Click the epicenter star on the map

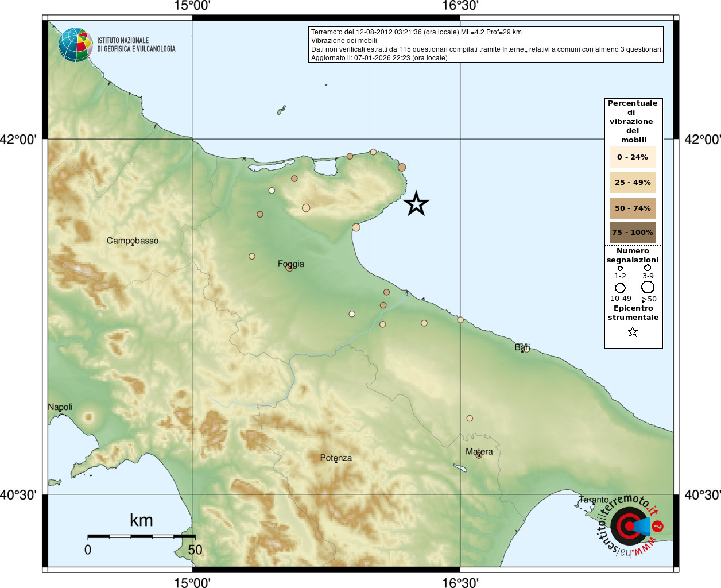click(416, 204)
